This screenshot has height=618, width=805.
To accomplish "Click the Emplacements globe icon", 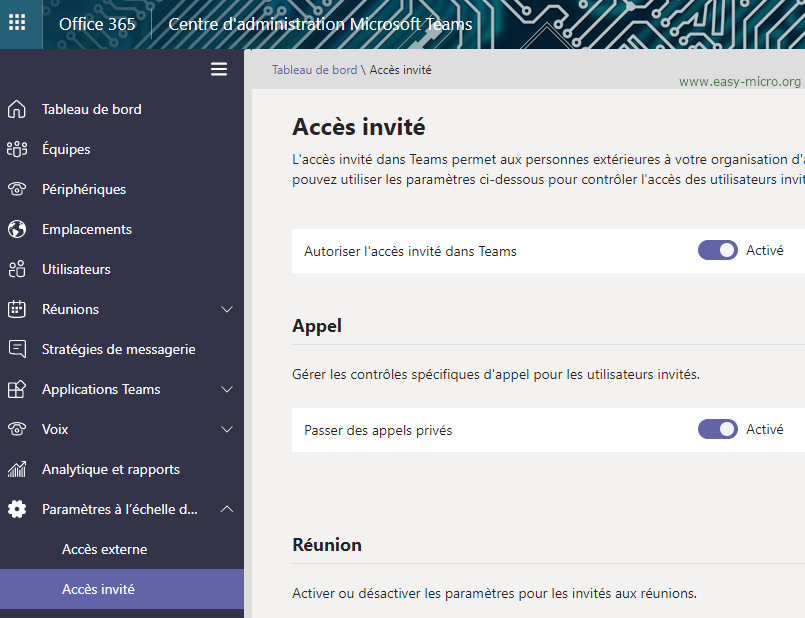I will pyautogui.click(x=16, y=229).
